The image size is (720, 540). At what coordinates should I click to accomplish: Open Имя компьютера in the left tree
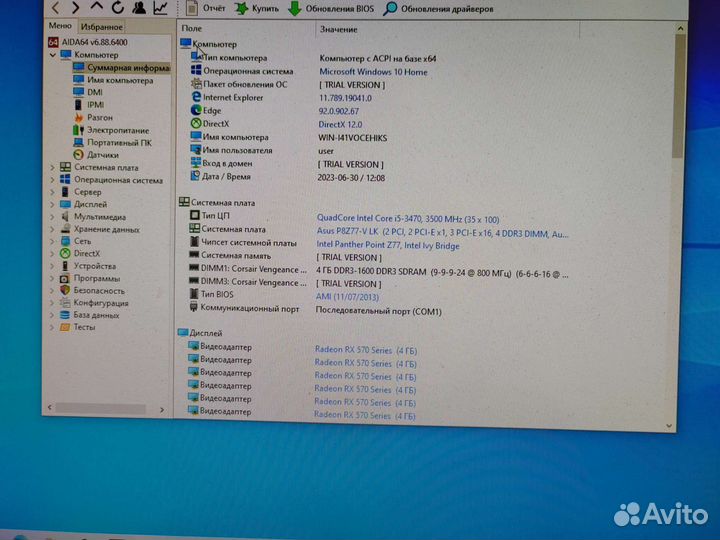(120, 80)
